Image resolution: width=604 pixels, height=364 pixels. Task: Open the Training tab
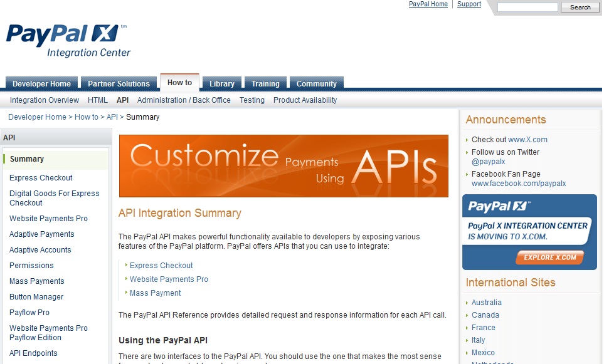[265, 83]
